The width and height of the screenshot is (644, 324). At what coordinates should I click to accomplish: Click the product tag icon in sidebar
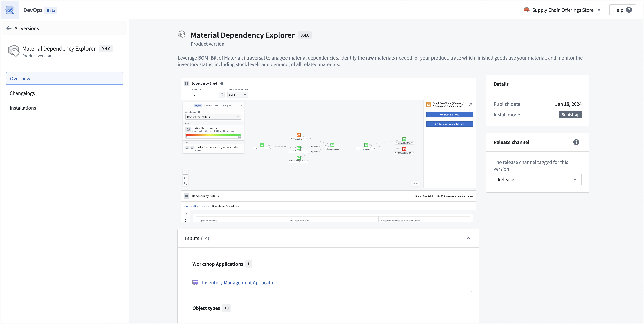click(x=14, y=51)
